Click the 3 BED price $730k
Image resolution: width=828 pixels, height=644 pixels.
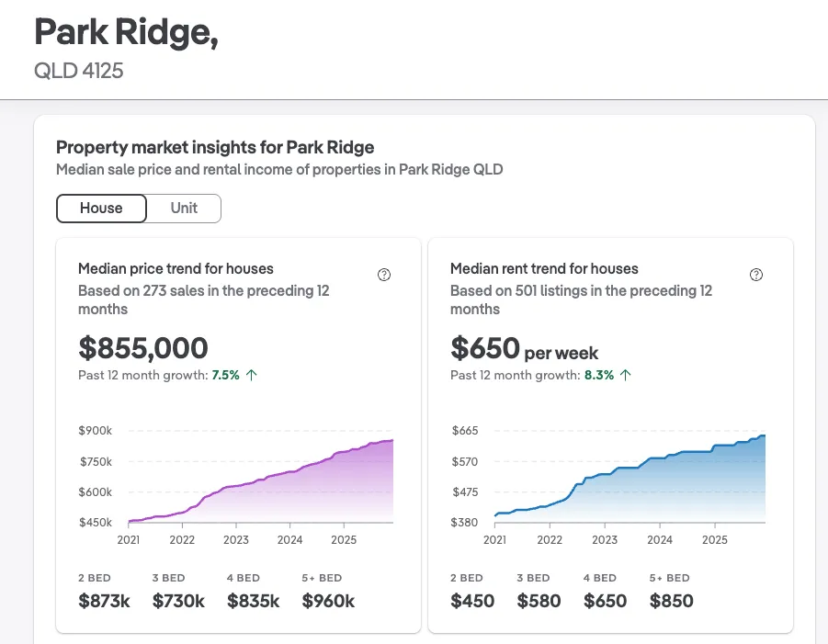coord(178,601)
